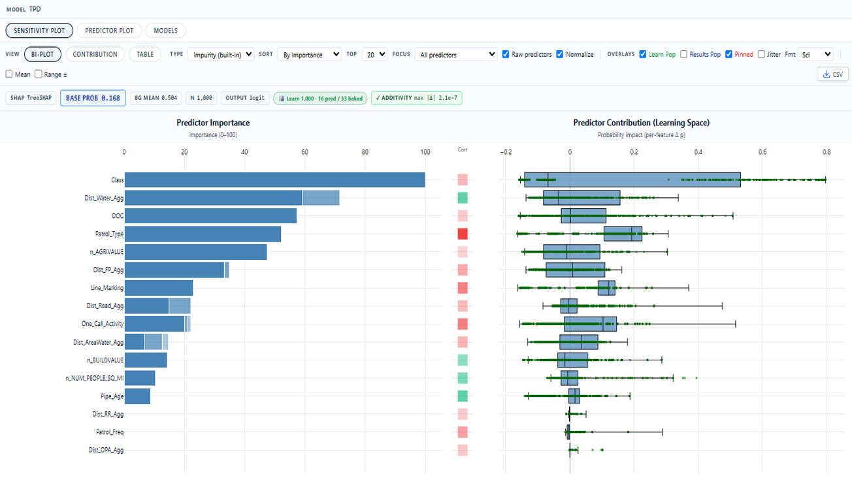Switch to the Sensitivity Plot tab
The image size is (852, 504).
pyautogui.click(x=39, y=31)
